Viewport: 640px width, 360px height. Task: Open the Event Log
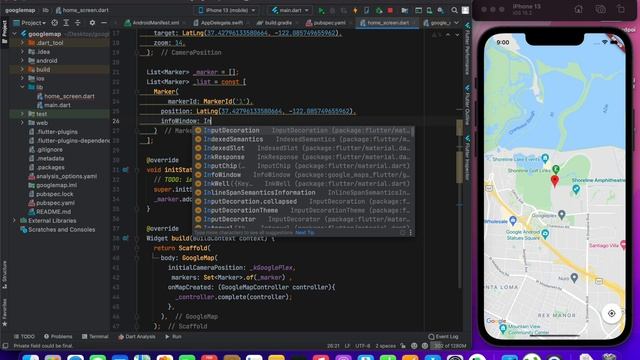pyautogui.click(x=443, y=337)
